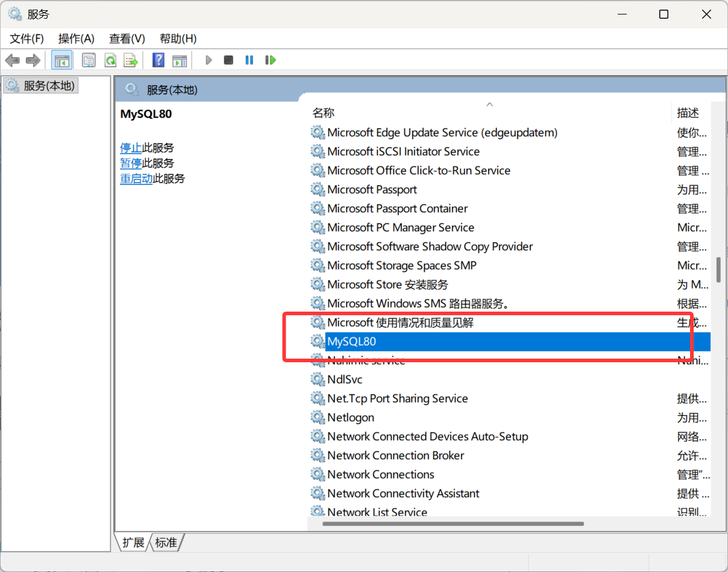728x572 pixels.
Task: Open the 查看(V) menu
Action: 127,39
